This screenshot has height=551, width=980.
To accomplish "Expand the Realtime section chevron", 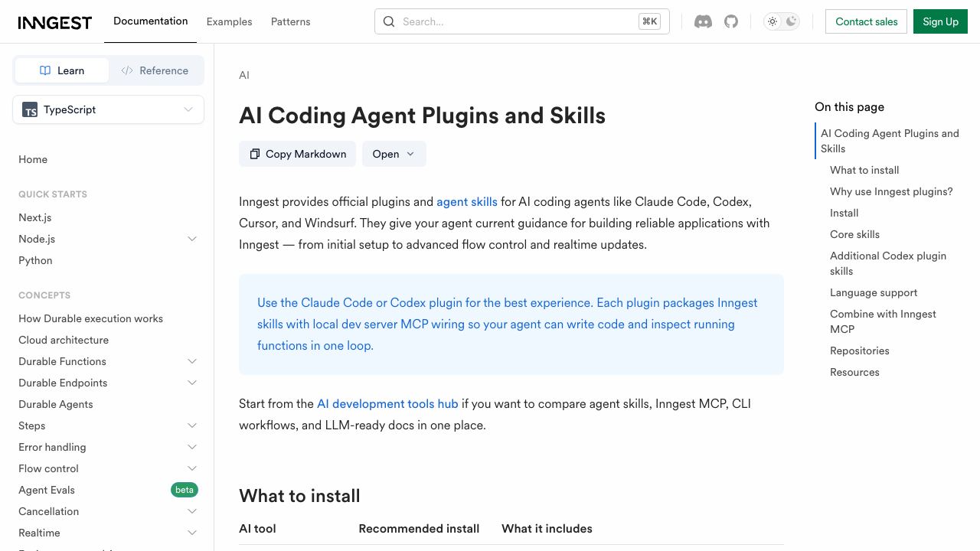I will 192,533.
